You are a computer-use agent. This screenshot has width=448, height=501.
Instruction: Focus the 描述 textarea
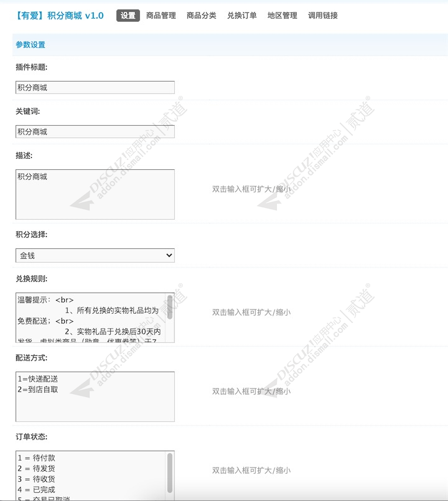pos(95,194)
